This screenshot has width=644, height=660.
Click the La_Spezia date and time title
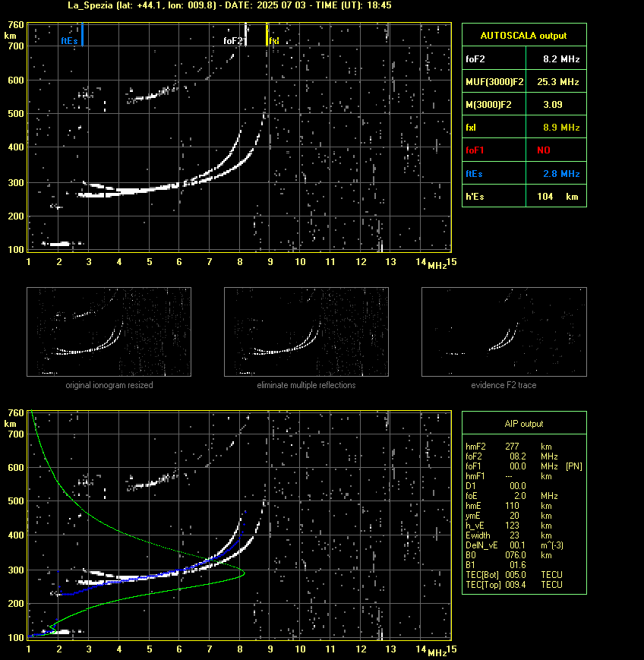230,5
